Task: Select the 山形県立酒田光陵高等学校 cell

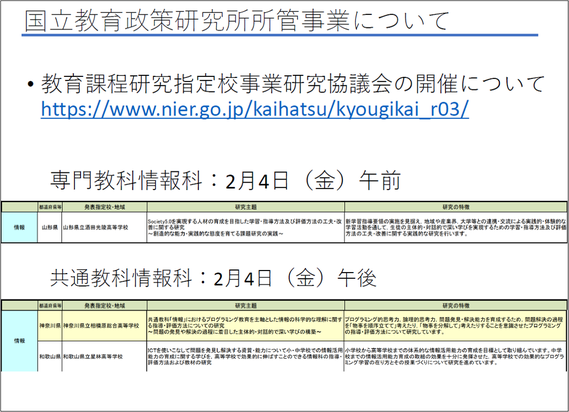Action: tap(104, 227)
